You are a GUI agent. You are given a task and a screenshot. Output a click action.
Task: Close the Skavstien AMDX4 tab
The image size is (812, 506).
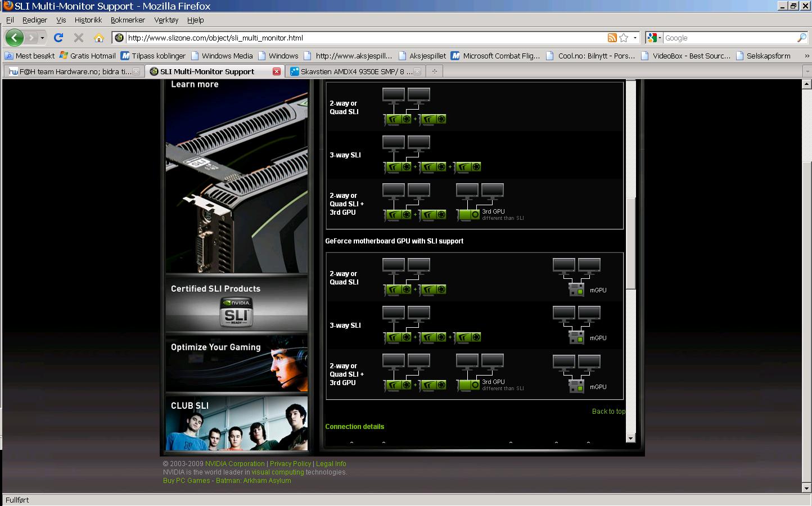[x=418, y=71]
